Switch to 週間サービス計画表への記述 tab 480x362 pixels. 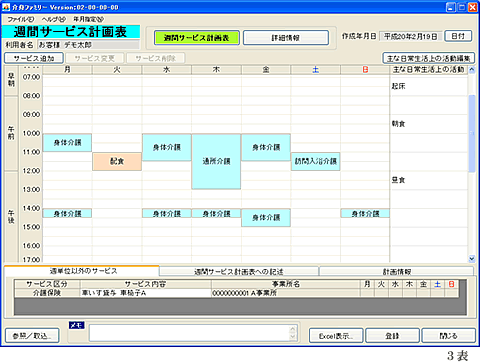tap(239, 272)
